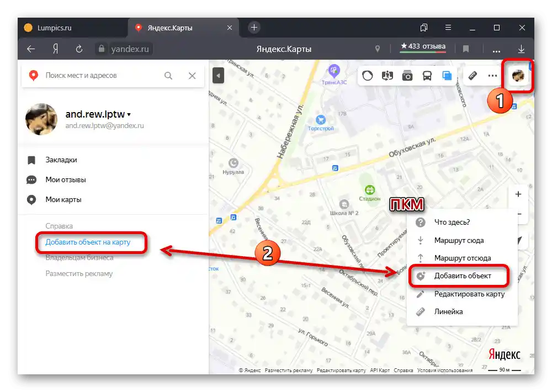
Task: Expand the and.rew.lptw account dropdown
Action: pyautogui.click(x=98, y=114)
